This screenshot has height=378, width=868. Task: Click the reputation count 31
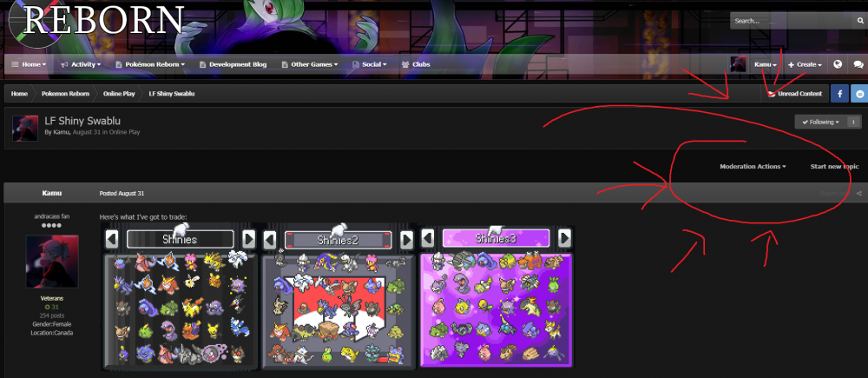52,307
